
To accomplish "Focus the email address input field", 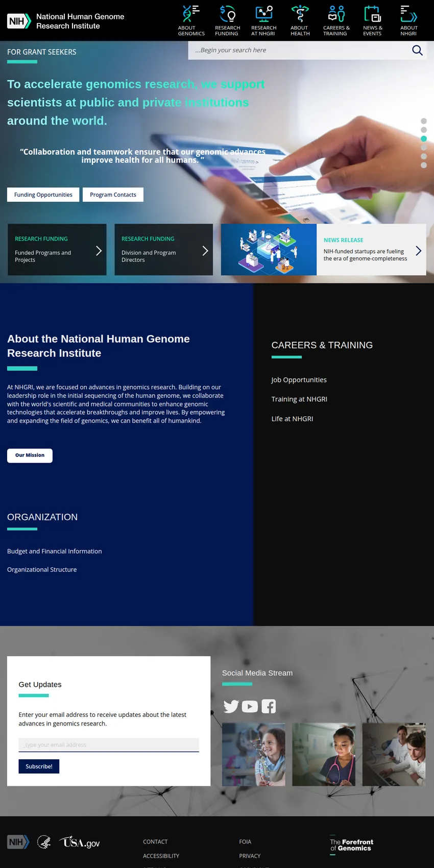I will tap(109, 745).
